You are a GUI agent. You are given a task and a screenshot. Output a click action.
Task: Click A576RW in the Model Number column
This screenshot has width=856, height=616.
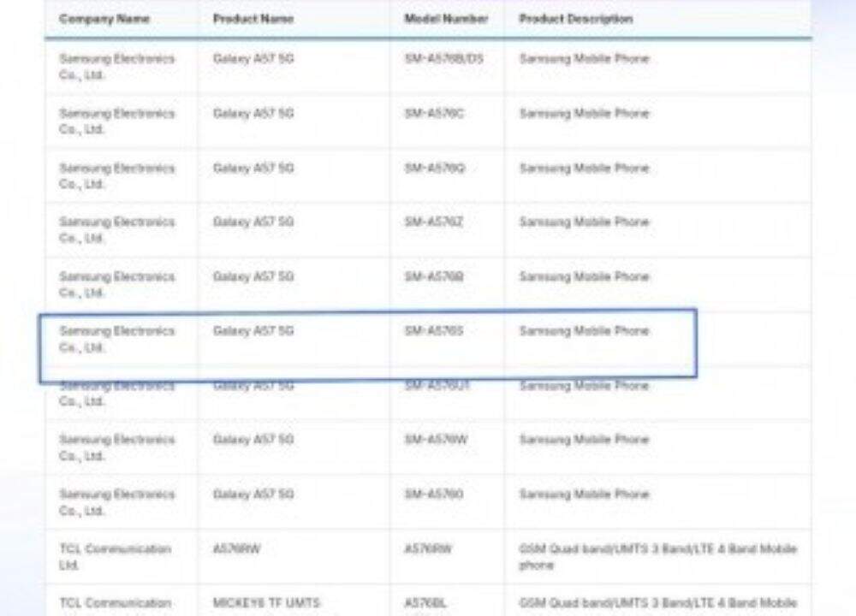coord(428,548)
